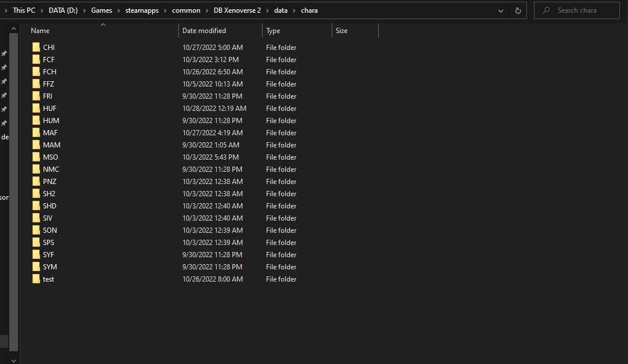This screenshot has width=628, height=364.
Task: Select the SHD folder icon
Action: tap(36, 206)
